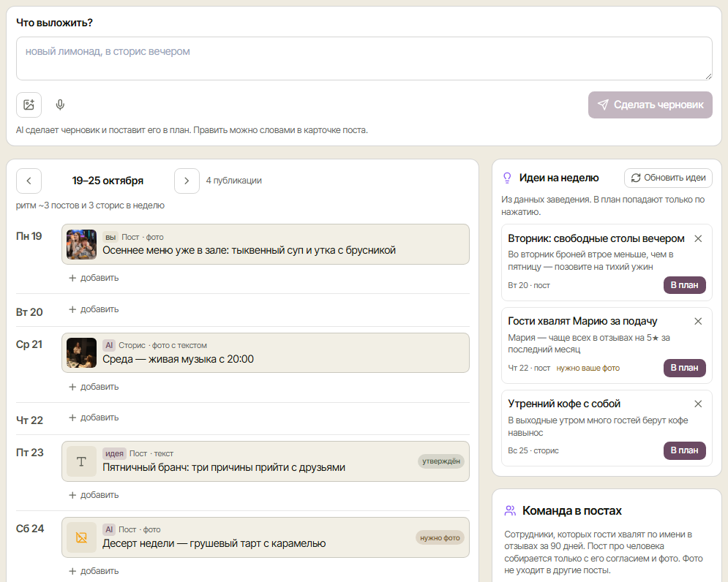Add a publication on Tuesday 20
The height and width of the screenshot is (582, 728).
[x=94, y=309]
